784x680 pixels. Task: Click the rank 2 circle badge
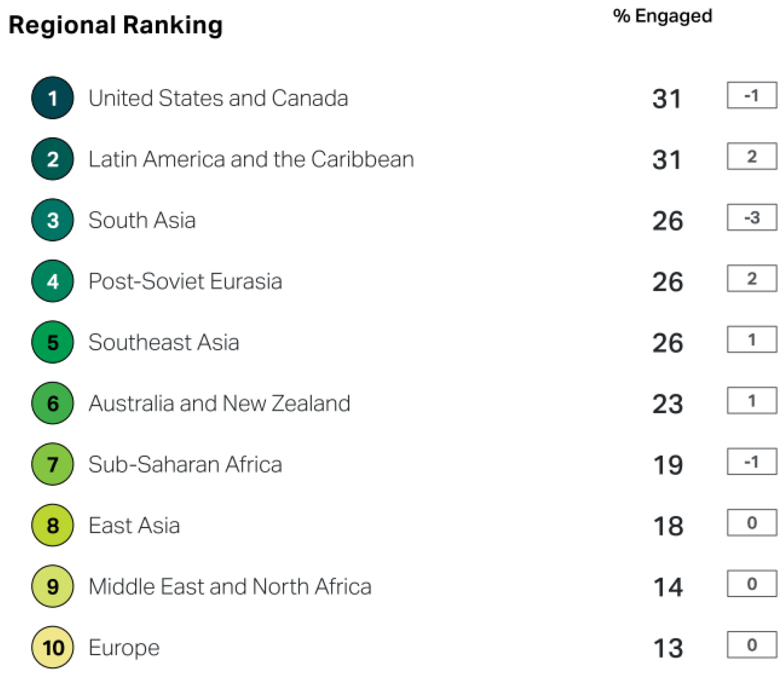point(52,159)
